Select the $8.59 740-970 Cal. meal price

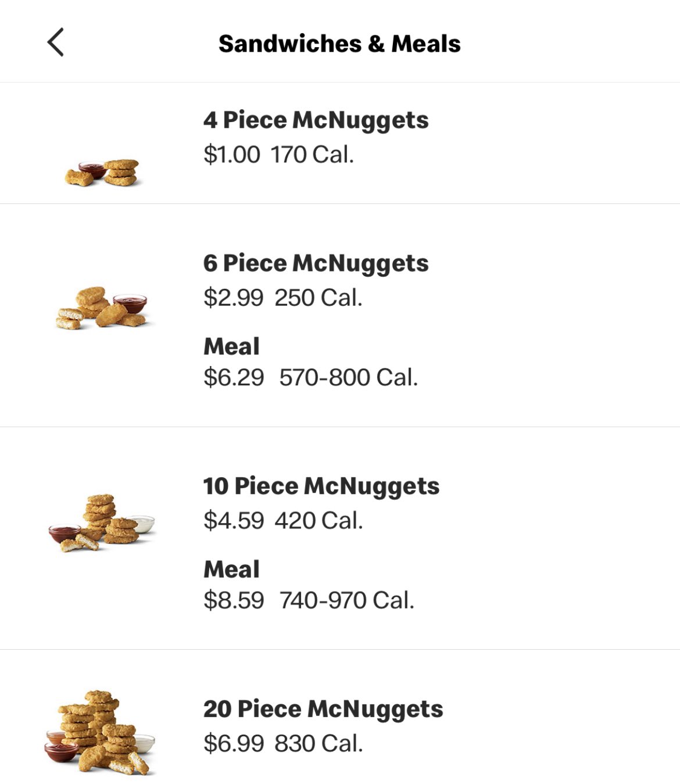pyautogui.click(x=309, y=600)
